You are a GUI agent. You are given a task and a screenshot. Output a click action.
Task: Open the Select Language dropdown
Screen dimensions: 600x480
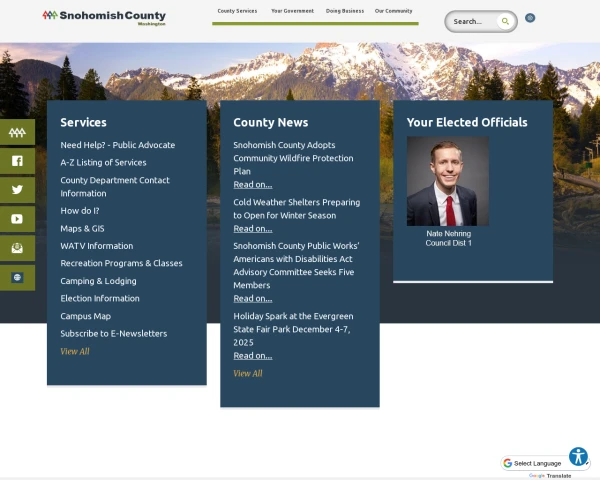tap(538, 463)
